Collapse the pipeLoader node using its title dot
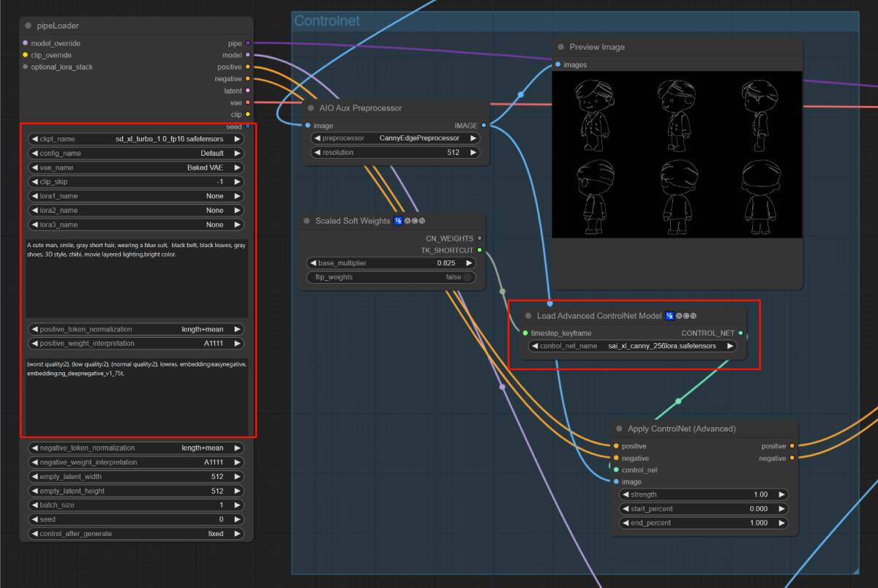This screenshot has height=588, width=878. (29, 26)
